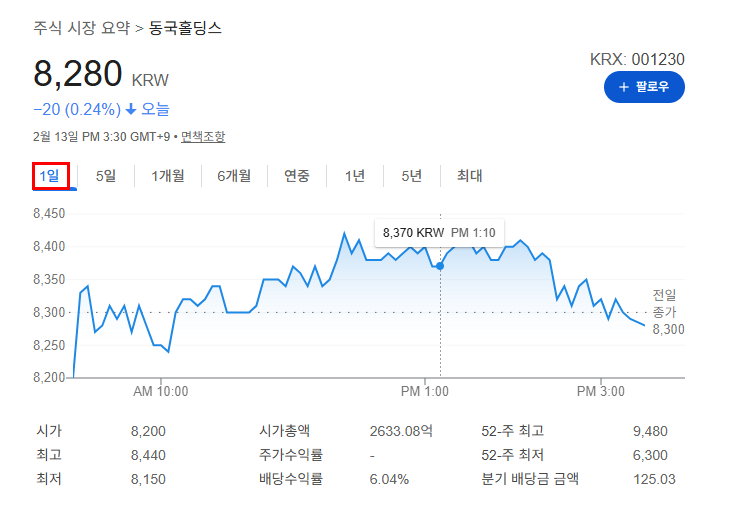This screenshot has height=508, width=732.
Task: Click the 분기 배당금 금액 value 125.03
Action: pyautogui.click(x=655, y=479)
